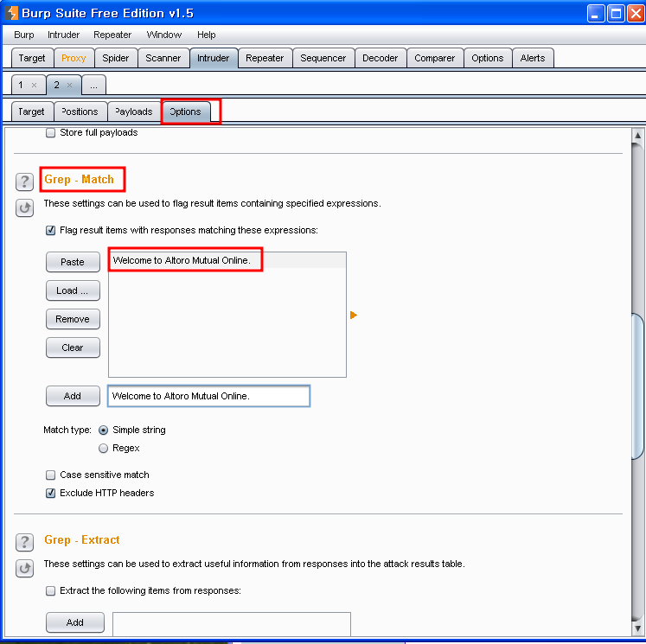Open the Help menu

tap(207, 35)
